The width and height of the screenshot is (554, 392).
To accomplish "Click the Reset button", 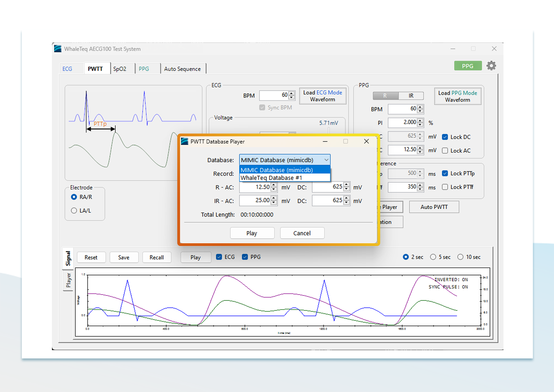I will 91,257.
